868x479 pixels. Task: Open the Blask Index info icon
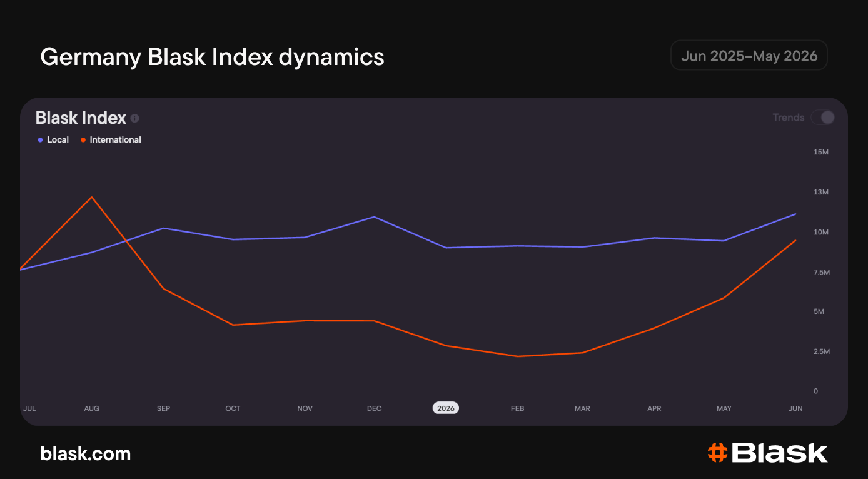[x=135, y=118]
